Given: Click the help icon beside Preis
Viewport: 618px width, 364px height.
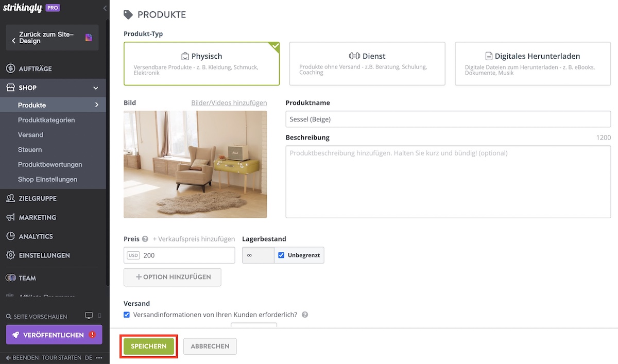Looking at the screenshot, I should coord(145,239).
